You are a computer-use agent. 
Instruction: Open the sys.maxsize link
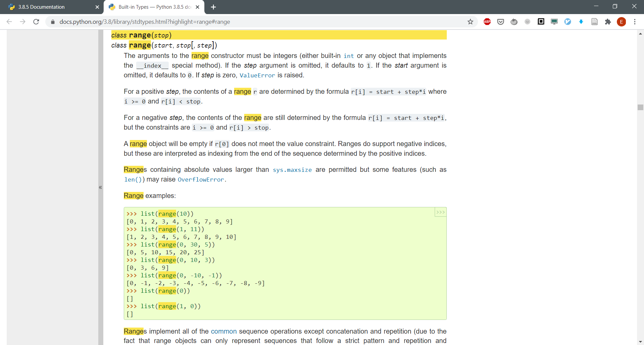[292, 170]
